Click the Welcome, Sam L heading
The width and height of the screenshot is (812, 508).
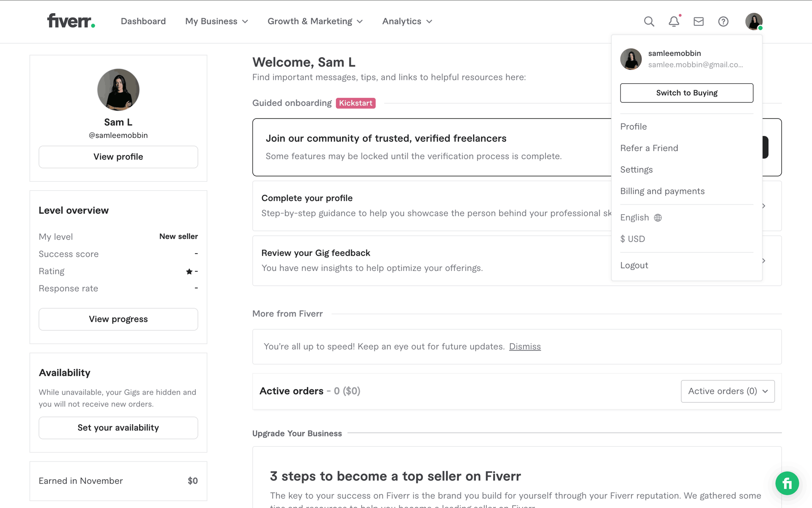[x=304, y=62]
